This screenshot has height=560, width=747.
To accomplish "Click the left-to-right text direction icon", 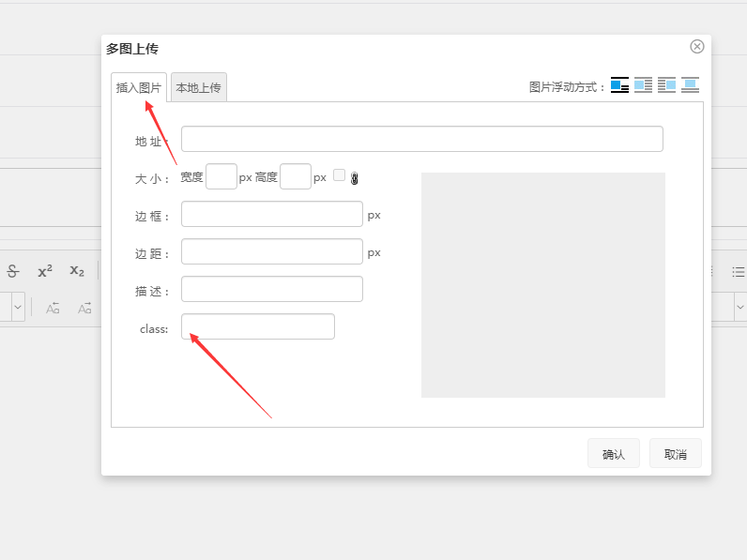I will (x=84, y=308).
